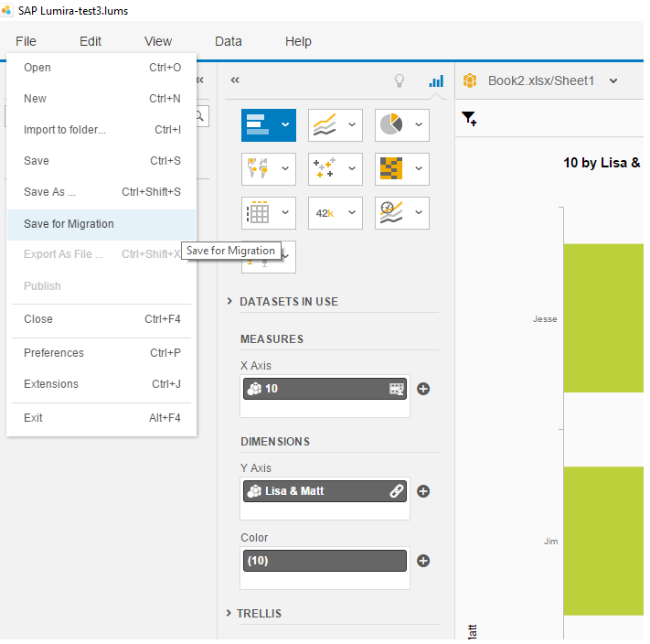Expand the TRELLIS section

coord(229,613)
